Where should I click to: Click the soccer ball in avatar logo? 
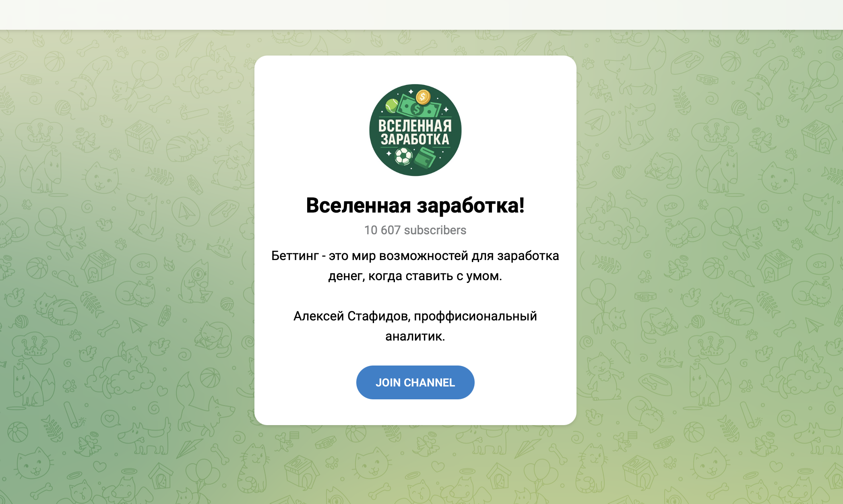point(403,156)
